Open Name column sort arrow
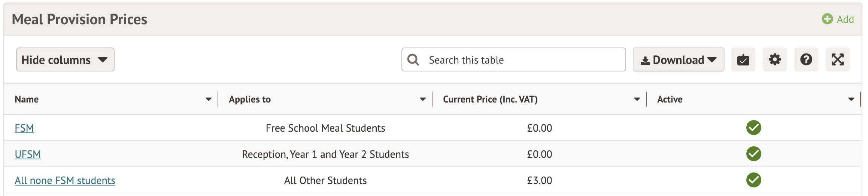Image resolution: width=868 pixels, height=196 pixels. pyautogui.click(x=209, y=99)
